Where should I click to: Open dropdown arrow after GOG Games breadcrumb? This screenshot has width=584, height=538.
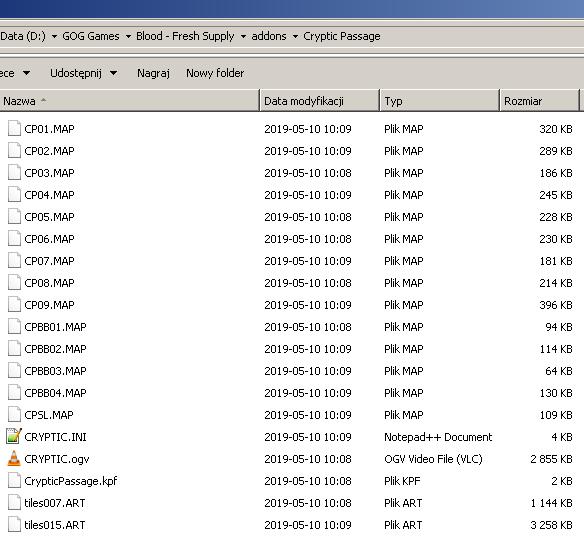coord(128,37)
